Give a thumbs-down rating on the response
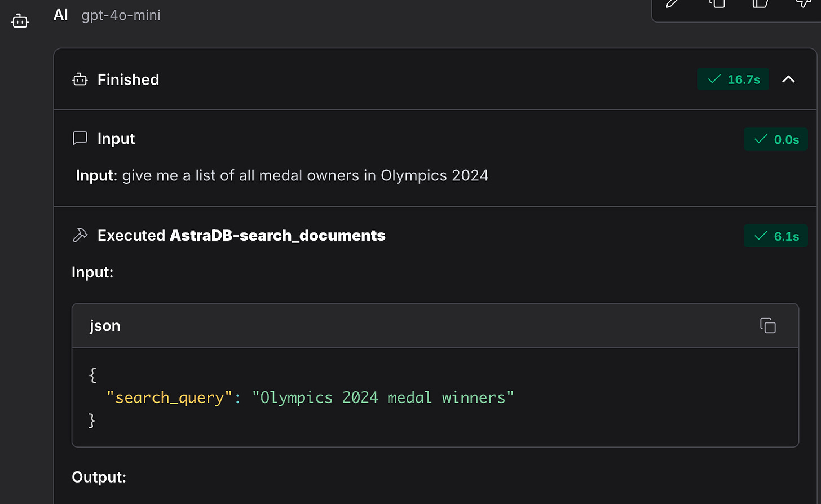 [x=803, y=4]
